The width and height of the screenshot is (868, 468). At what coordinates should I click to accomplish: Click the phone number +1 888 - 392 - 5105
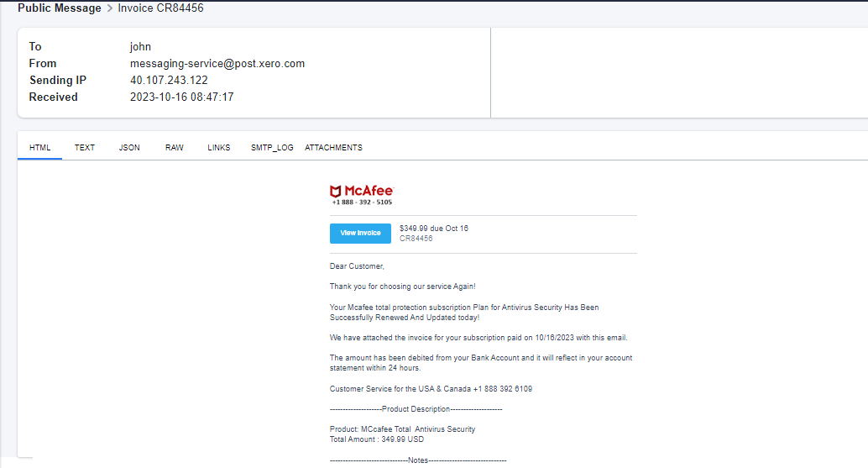point(362,202)
